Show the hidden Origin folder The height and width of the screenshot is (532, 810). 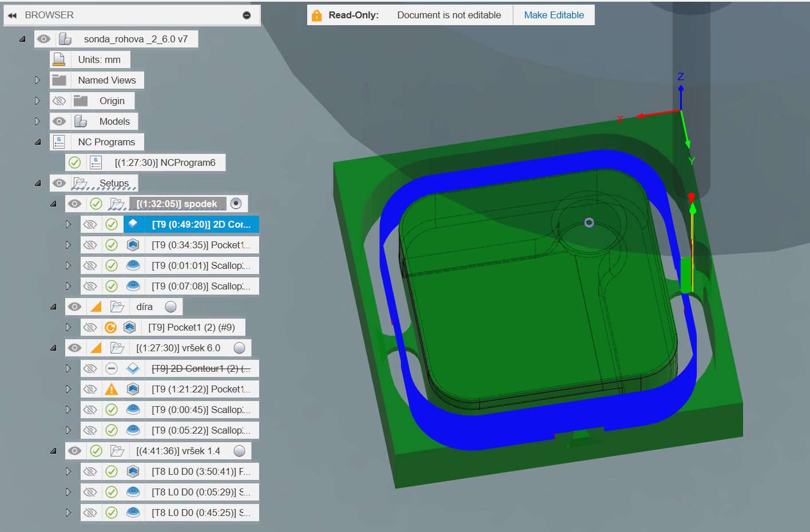[x=59, y=101]
